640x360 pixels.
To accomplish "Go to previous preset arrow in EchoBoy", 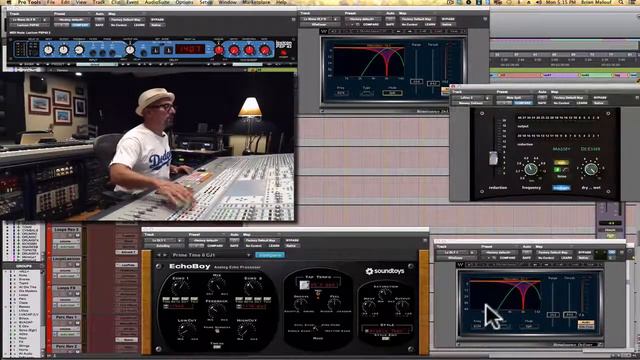I will (160, 255).
